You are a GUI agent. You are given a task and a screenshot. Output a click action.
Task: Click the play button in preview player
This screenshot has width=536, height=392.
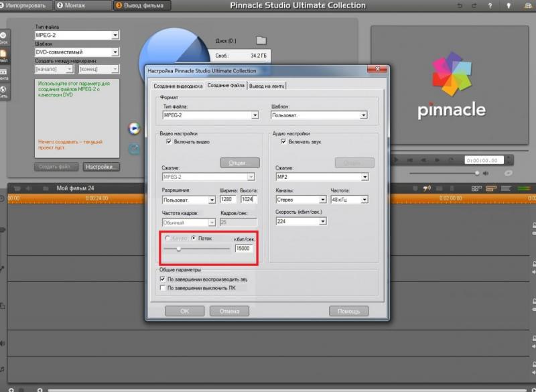coord(396,159)
